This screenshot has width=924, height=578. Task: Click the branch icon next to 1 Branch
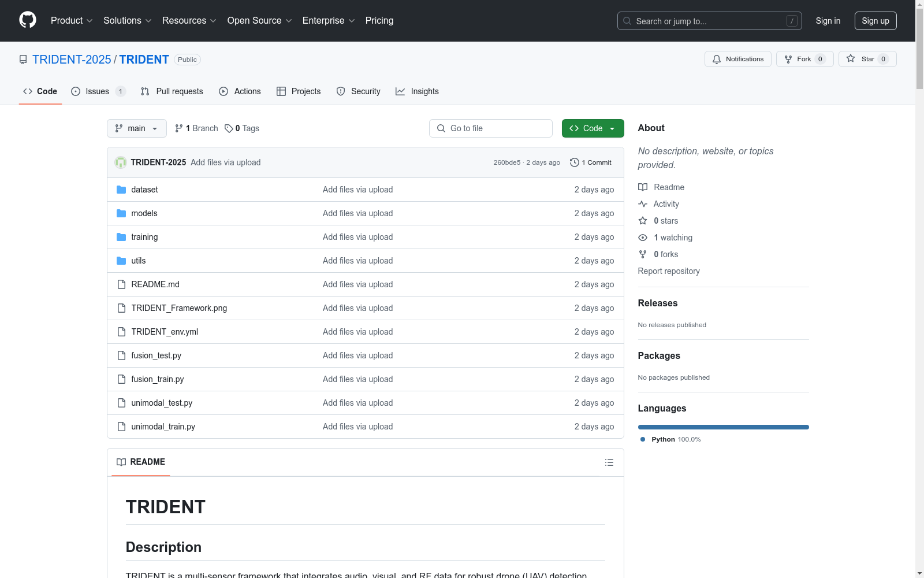pyautogui.click(x=179, y=128)
